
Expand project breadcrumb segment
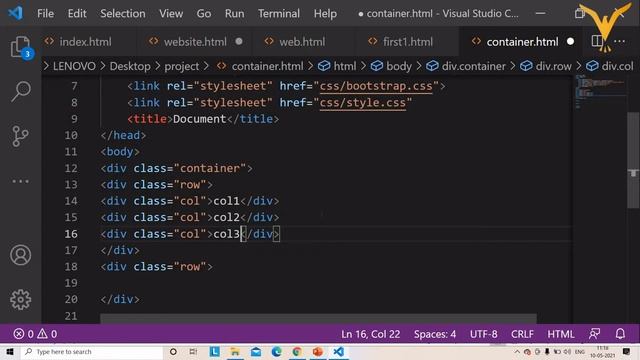182,66
